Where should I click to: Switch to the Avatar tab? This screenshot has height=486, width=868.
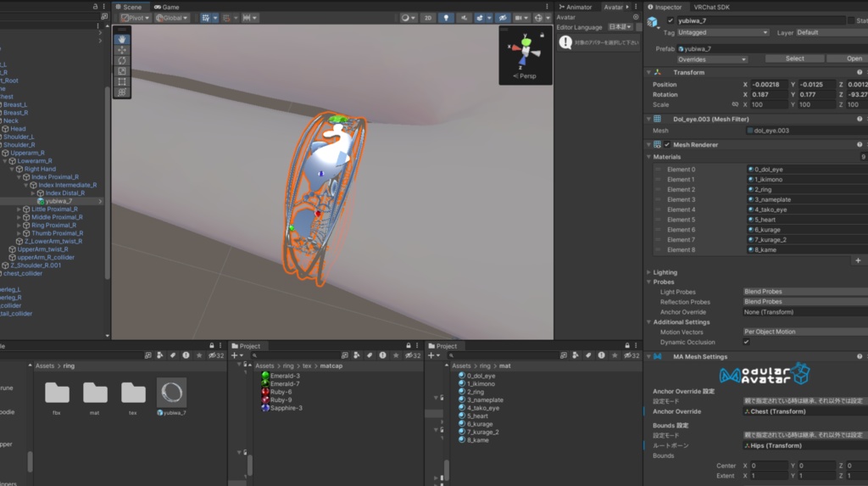click(x=614, y=7)
